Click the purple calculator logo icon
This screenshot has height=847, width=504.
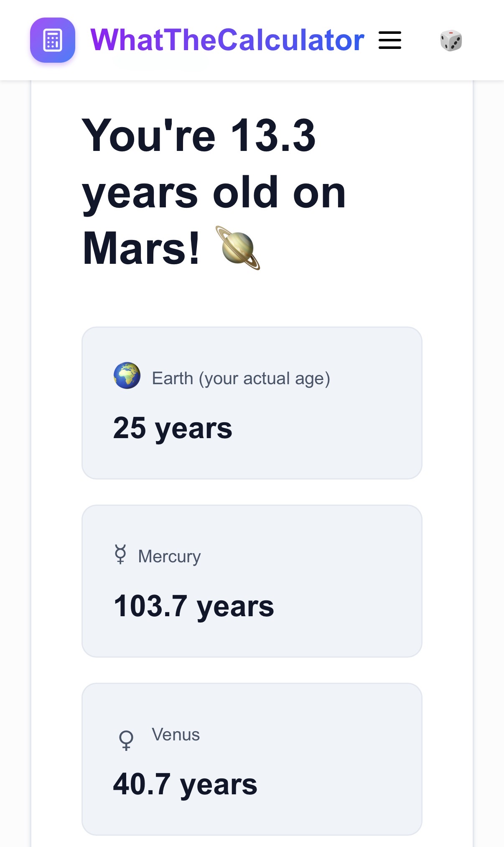[x=53, y=40]
